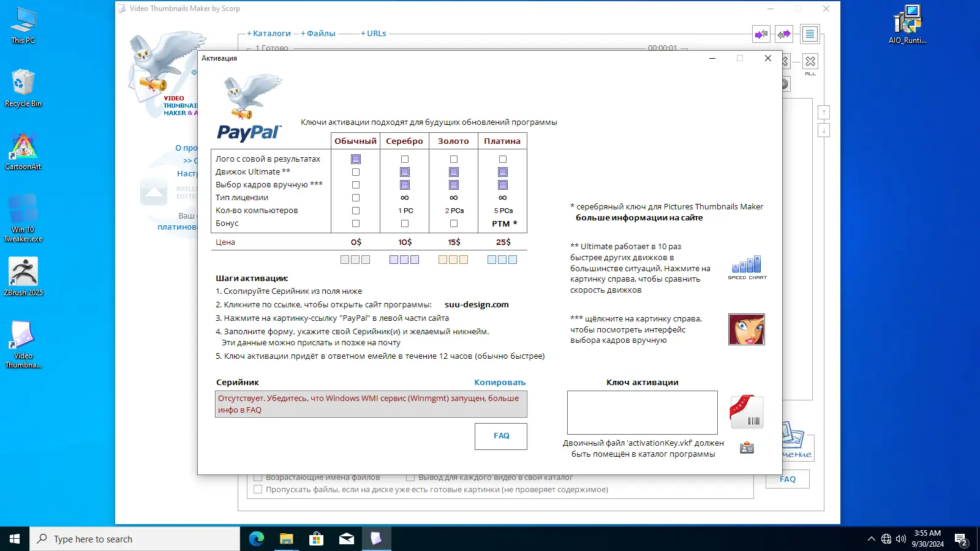Image resolution: width=980 pixels, height=551 pixels.
Task: Click the FAQ button in the main window
Action: coord(788,479)
